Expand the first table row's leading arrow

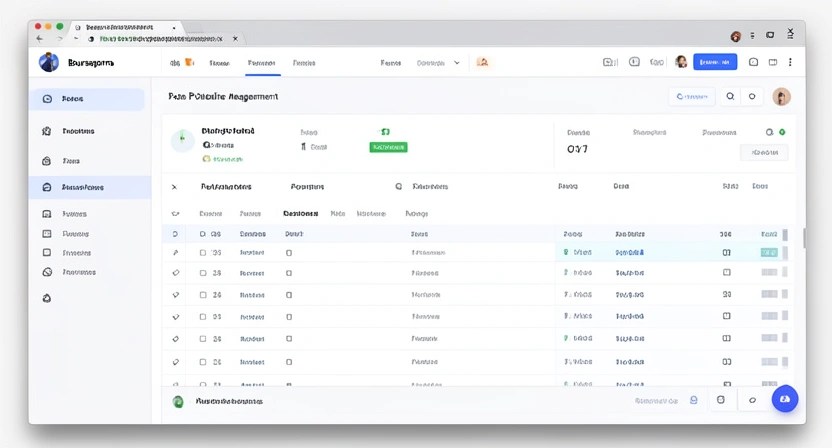pos(175,253)
